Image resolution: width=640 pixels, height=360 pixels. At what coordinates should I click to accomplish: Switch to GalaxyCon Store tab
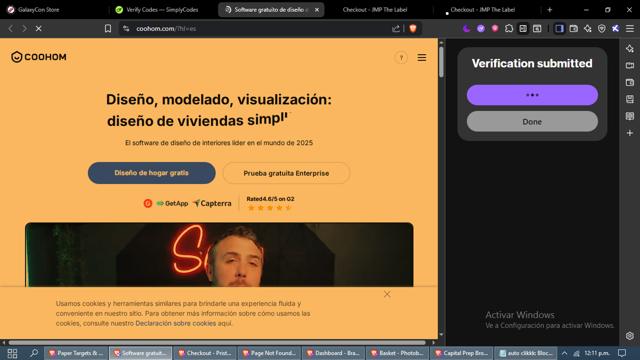coord(38,9)
